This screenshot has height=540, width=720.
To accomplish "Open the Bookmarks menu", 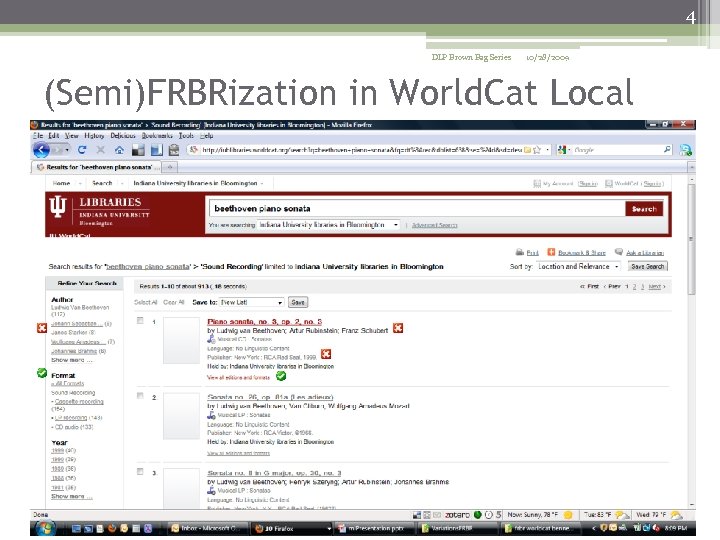I will pos(157,135).
